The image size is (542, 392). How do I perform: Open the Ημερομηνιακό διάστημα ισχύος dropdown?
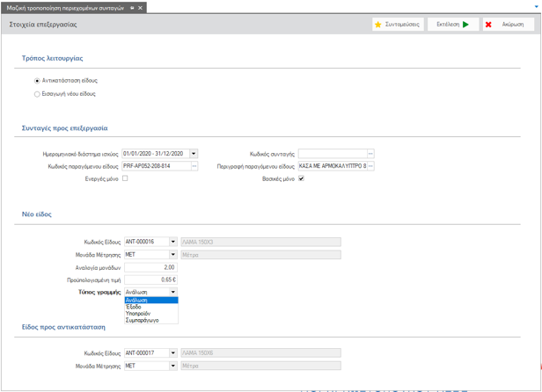click(x=194, y=154)
